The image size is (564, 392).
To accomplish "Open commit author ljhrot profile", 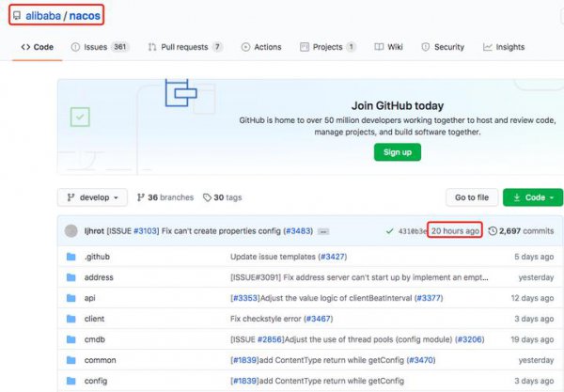I will (94, 231).
